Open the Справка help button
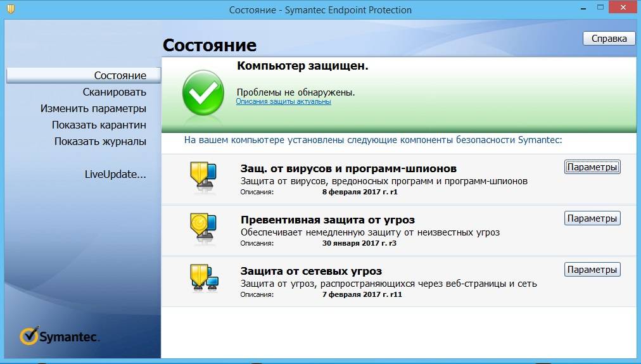 [609, 39]
